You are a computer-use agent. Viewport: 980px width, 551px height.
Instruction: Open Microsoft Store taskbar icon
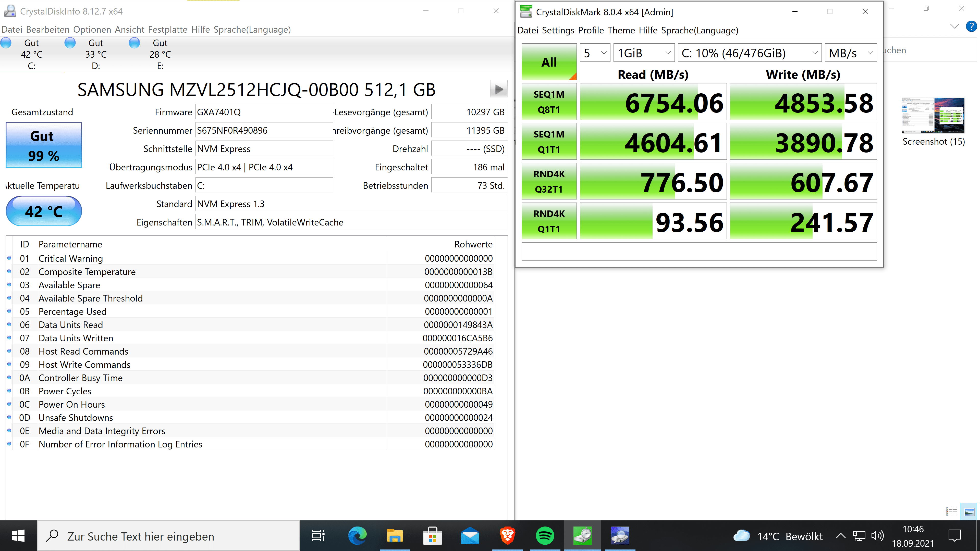(432, 536)
